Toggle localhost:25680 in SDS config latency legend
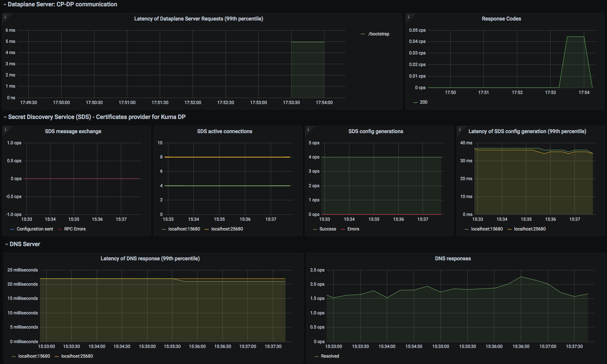 tap(530, 229)
